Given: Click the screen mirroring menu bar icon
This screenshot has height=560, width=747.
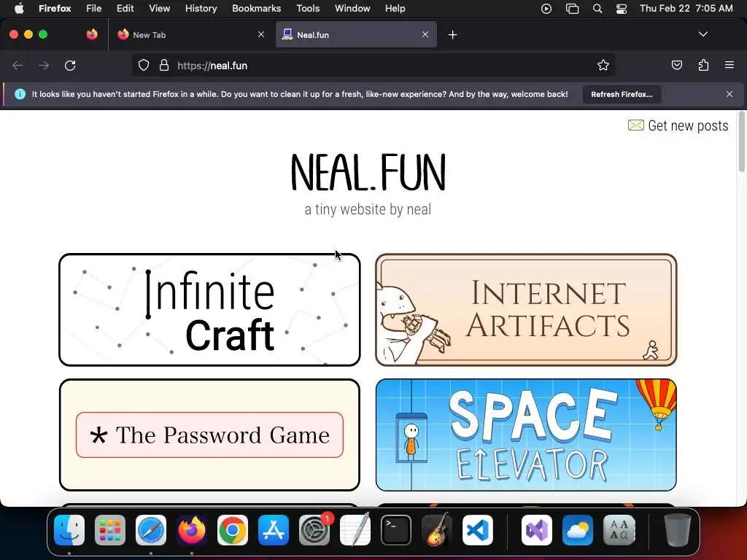Looking at the screenshot, I should [x=572, y=8].
